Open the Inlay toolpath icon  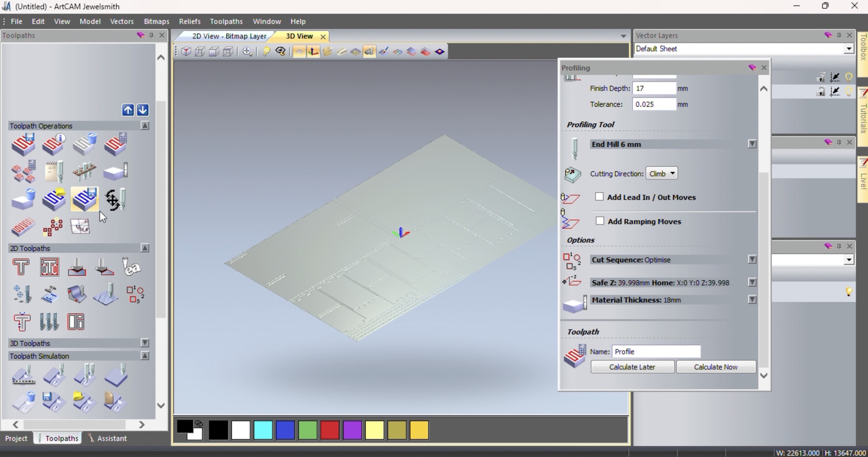(50, 294)
